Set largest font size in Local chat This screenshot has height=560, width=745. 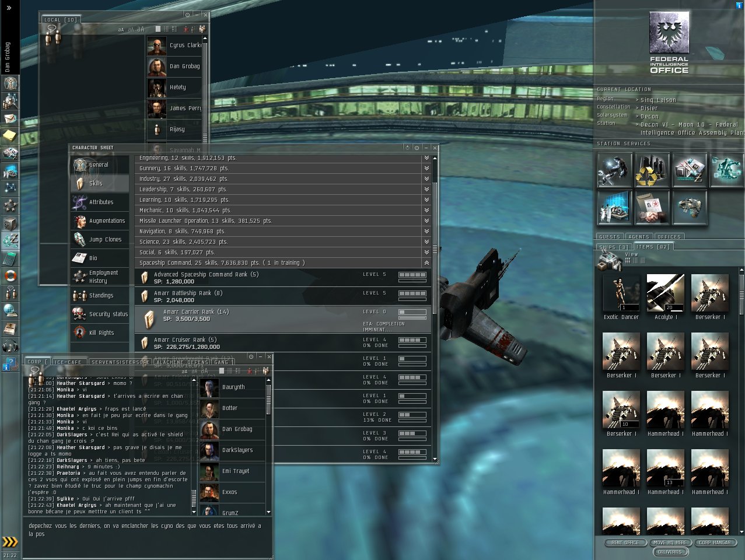click(141, 29)
